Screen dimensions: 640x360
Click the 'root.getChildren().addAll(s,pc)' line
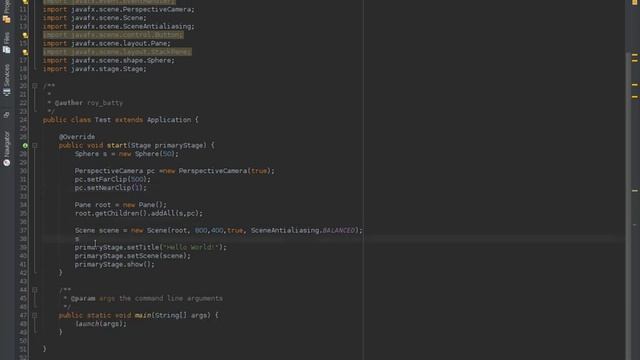tap(139, 213)
